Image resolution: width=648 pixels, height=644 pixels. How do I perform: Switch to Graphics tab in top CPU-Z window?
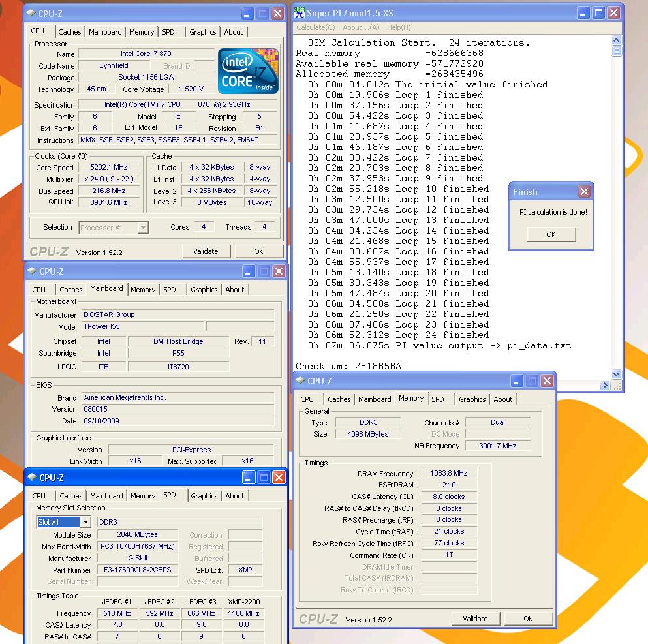point(202,32)
